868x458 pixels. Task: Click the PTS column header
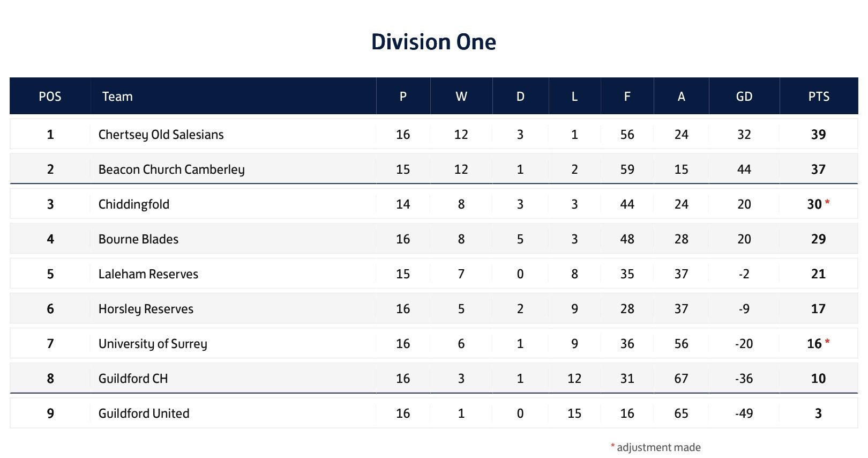(x=818, y=97)
